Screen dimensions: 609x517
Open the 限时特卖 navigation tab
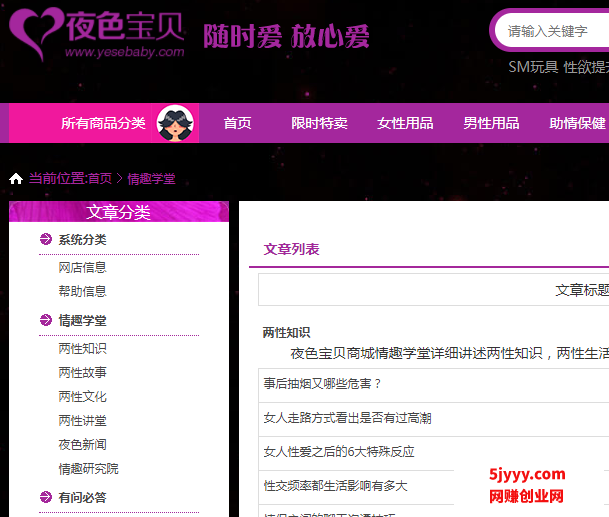tap(319, 124)
